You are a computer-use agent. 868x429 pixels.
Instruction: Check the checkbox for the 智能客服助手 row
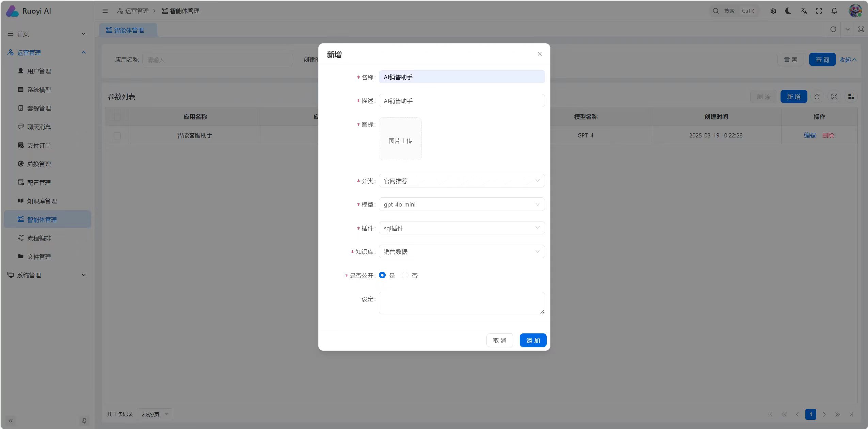[x=117, y=136]
